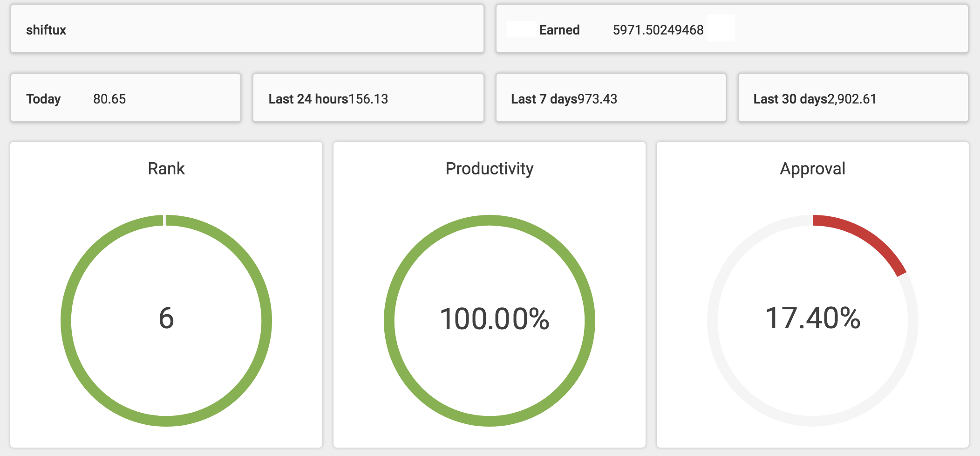Click the blank box after earned amount
980x456 pixels.
pos(721,28)
